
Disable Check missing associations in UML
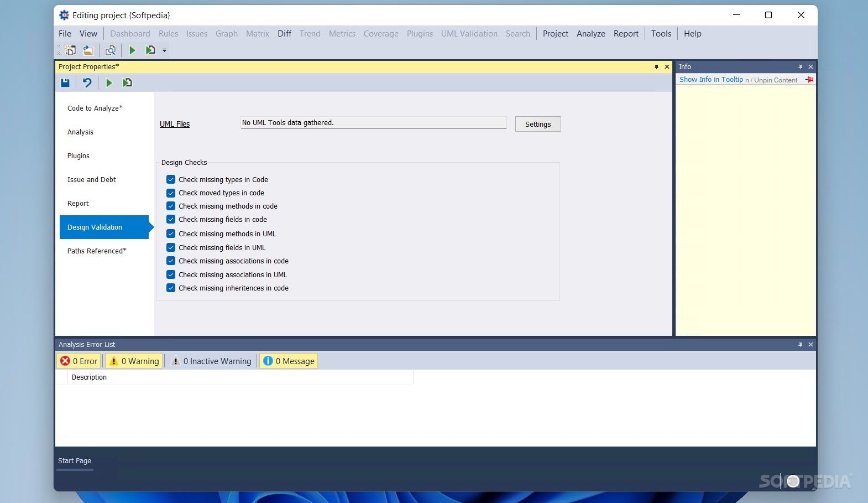click(x=171, y=274)
